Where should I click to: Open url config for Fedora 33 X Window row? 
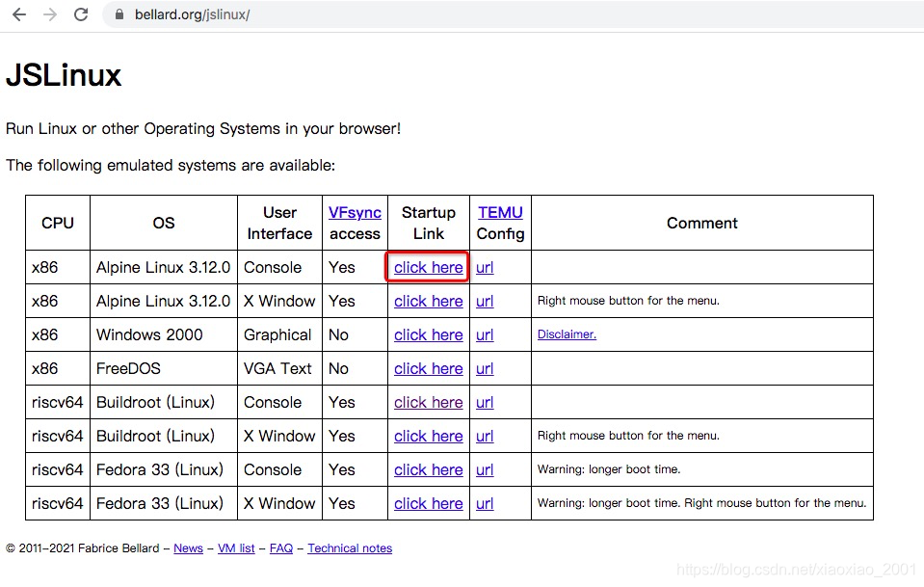pos(485,503)
